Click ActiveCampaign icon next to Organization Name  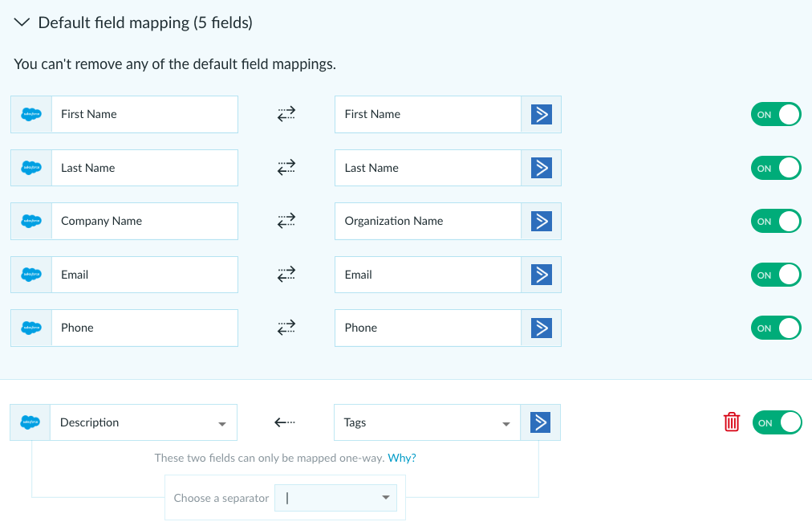[541, 222]
